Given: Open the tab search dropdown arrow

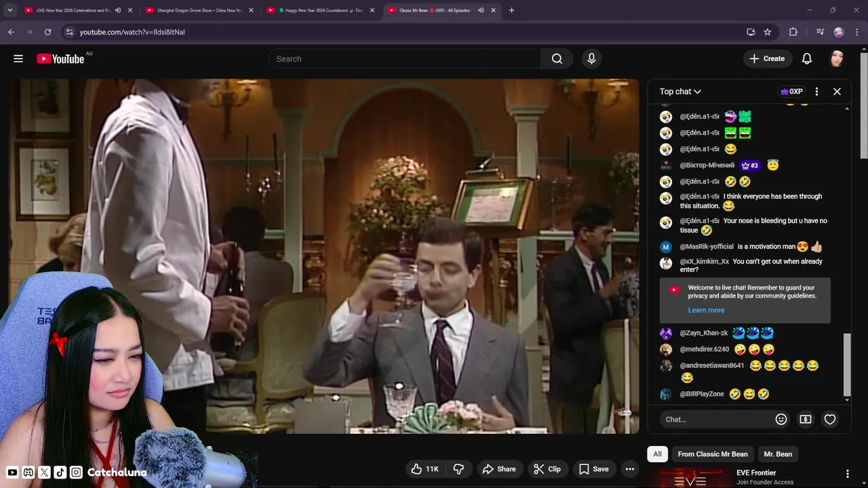Looking at the screenshot, I should [x=9, y=10].
